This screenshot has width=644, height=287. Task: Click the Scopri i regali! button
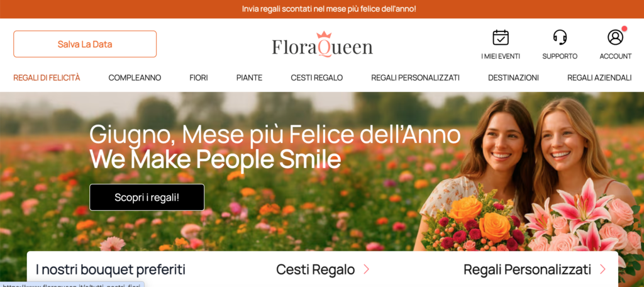click(x=147, y=198)
